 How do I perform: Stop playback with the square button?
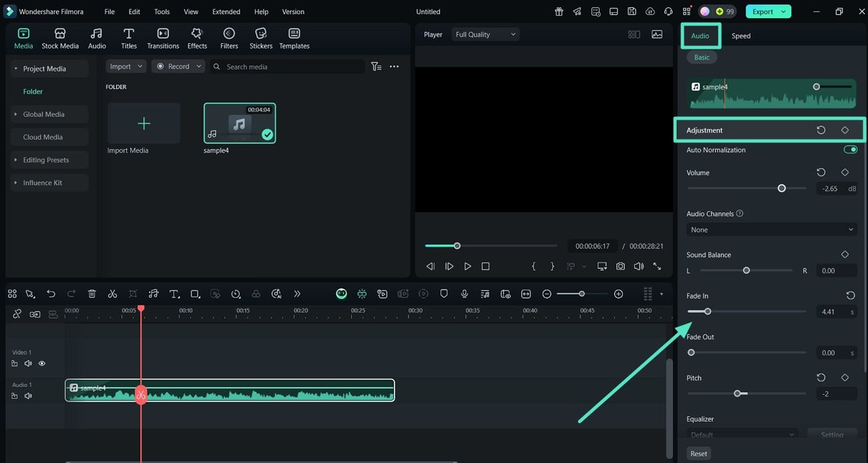(x=485, y=266)
